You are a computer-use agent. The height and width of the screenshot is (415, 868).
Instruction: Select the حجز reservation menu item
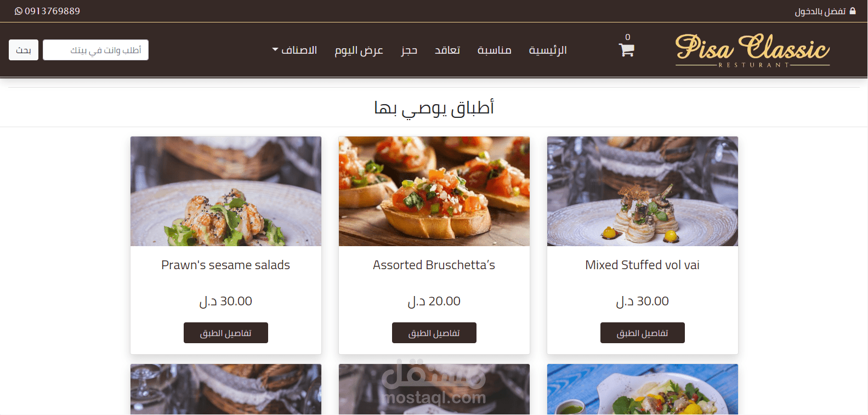[409, 50]
